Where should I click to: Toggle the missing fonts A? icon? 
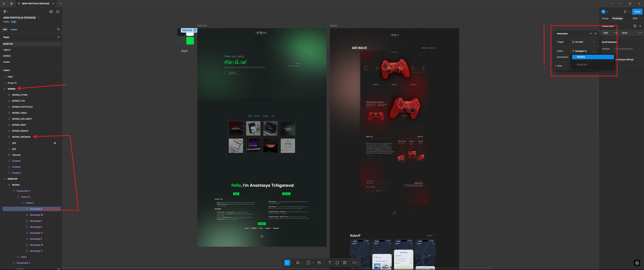(51, 11)
